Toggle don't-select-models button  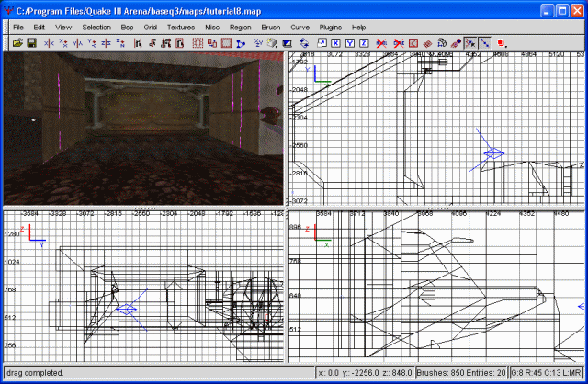point(399,43)
